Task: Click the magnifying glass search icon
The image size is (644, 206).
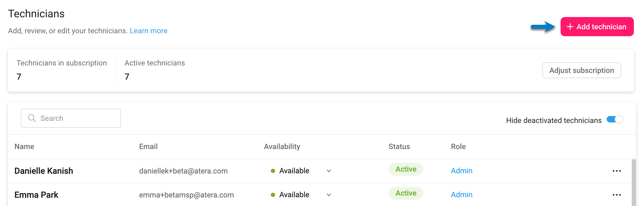Action: [32, 118]
